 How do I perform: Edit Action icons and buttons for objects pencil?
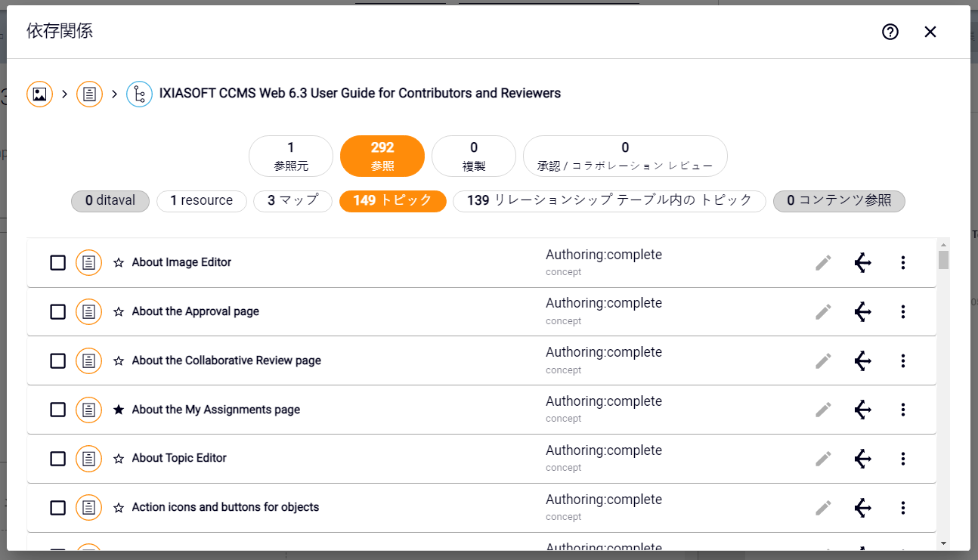[823, 508]
